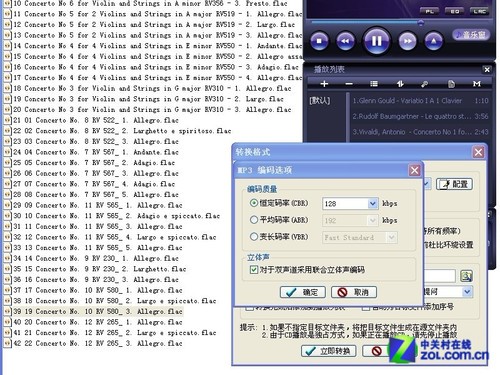The height and width of the screenshot is (375, 500).
Task: Confirm MP3 options with 确定 button
Action: pos(303,292)
